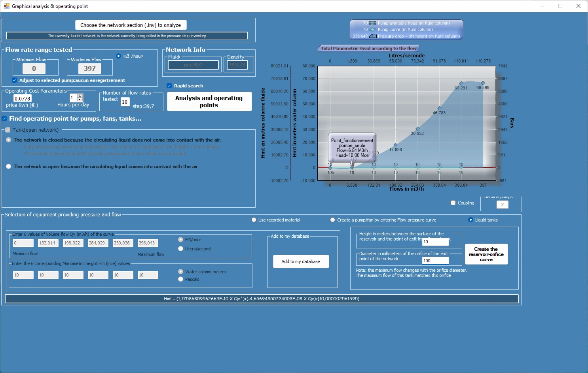Uncheck Find operating point for pumps, fans, tanks
The height and width of the screenshot is (373, 588).
coord(4,119)
